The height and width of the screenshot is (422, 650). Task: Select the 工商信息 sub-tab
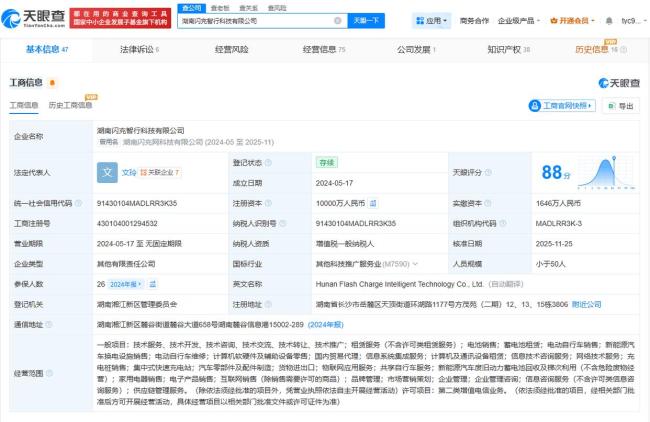24,106
